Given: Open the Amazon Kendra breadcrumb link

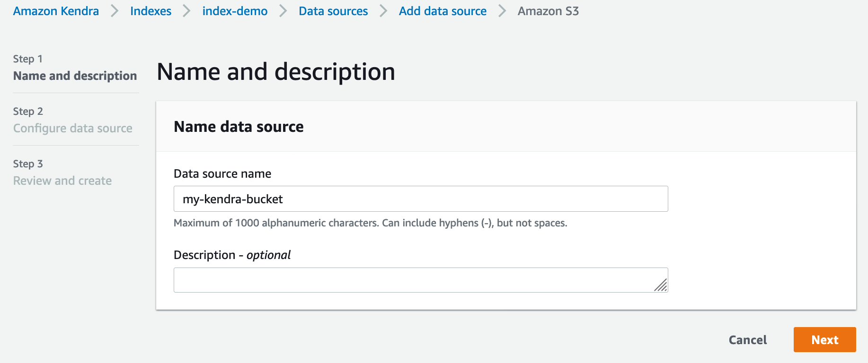Looking at the screenshot, I should pyautogui.click(x=56, y=11).
